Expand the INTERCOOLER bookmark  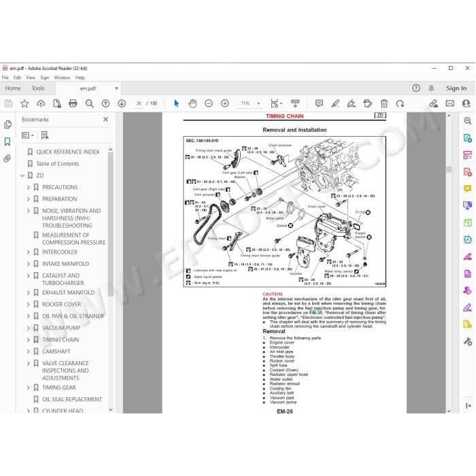(x=29, y=252)
